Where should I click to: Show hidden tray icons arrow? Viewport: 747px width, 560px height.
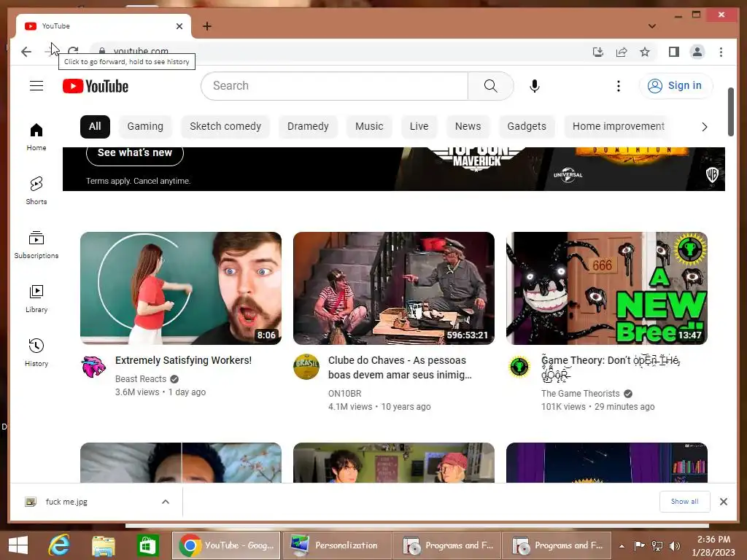[x=622, y=546]
